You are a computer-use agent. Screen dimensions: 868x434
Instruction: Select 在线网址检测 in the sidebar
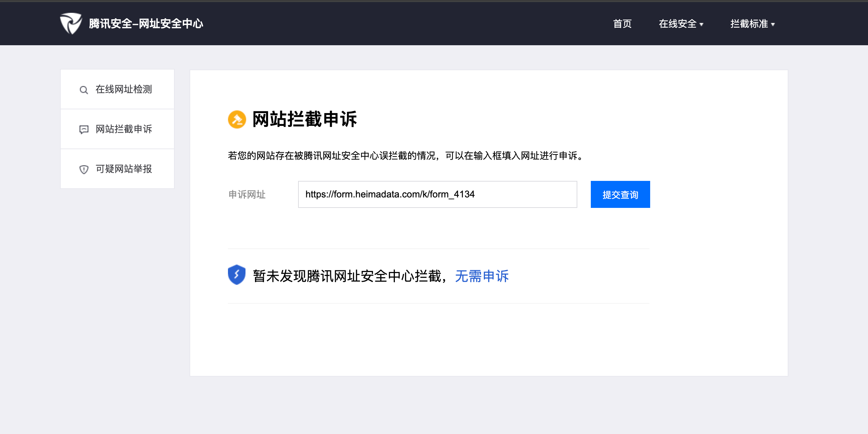coord(123,89)
